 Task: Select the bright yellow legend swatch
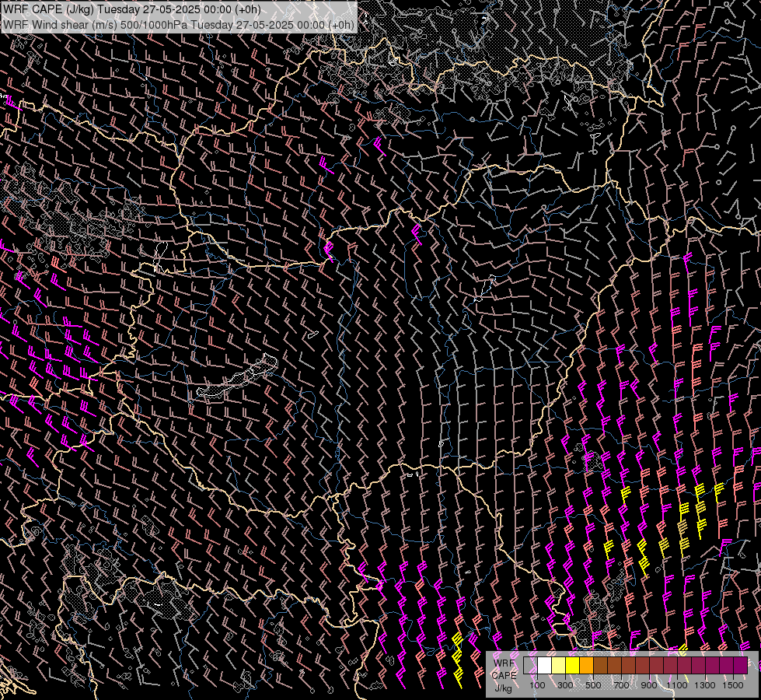coord(573,665)
